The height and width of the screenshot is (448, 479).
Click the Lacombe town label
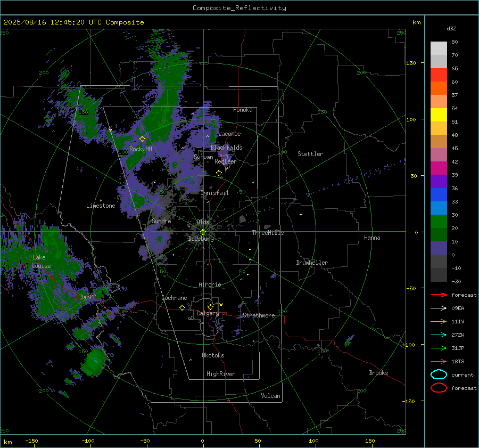(229, 134)
